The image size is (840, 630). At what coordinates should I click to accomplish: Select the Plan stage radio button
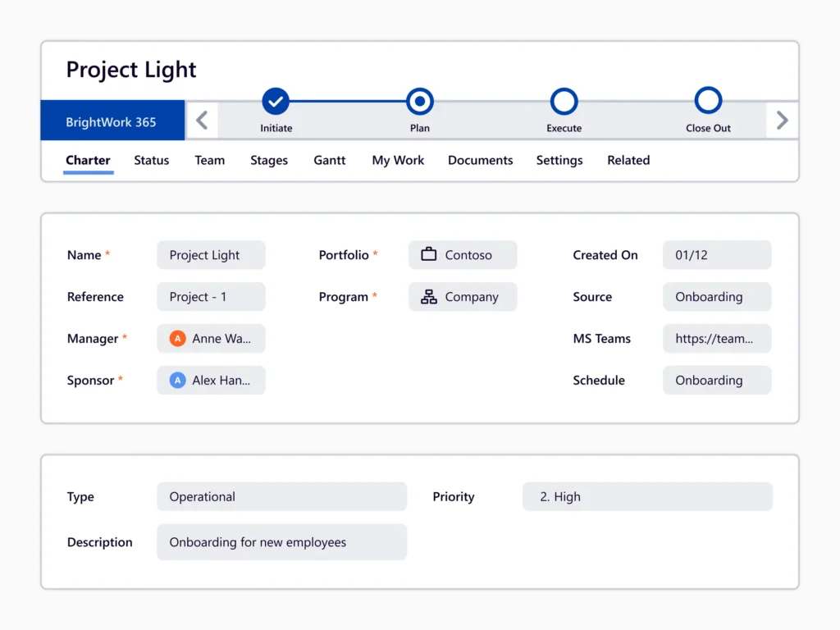tap(420, 102)
